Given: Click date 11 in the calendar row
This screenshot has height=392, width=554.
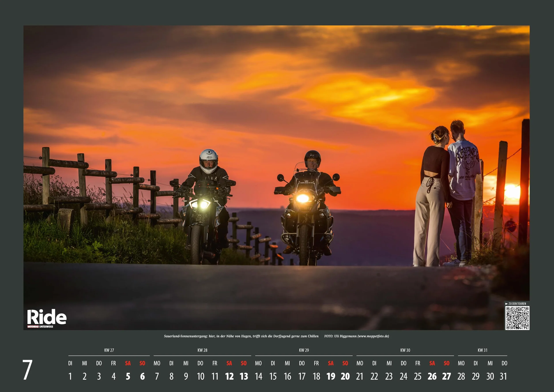Looking at the screenshot, I should point(215,377).
